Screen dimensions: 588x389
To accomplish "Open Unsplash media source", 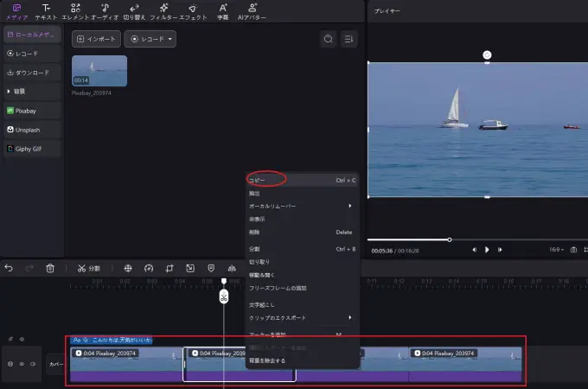I will click(32, 130).
